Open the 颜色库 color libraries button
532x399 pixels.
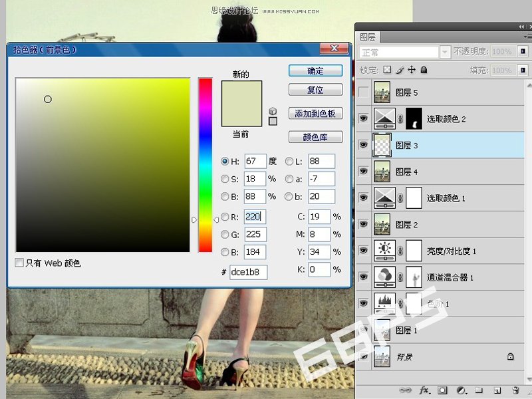[315, 137]
